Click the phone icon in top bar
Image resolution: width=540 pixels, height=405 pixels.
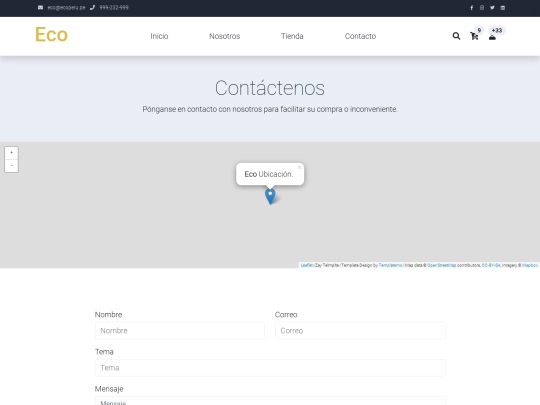coord(92,8)
